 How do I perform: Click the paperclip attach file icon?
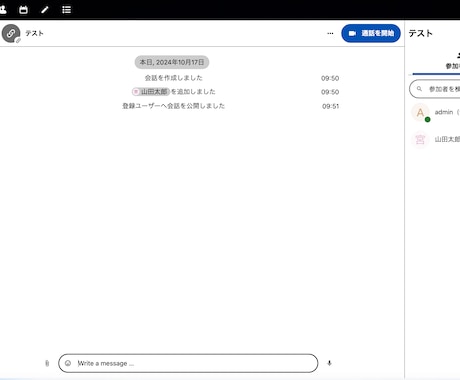pyautogui.click(x=47, y=363)
